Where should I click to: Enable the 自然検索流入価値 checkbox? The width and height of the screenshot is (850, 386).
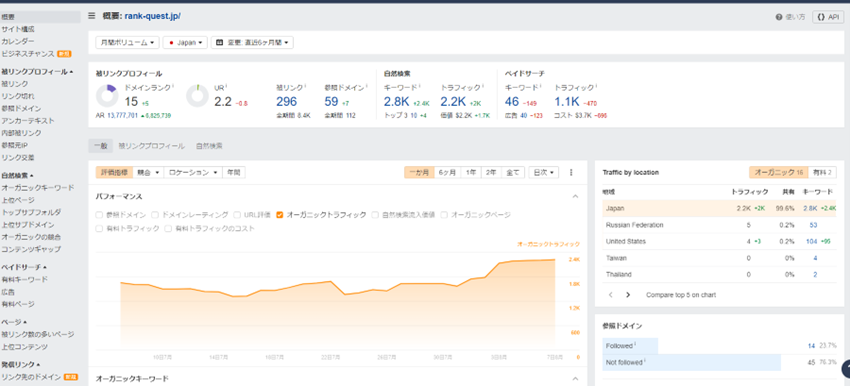pyautogui.click(x=376, y=215)
